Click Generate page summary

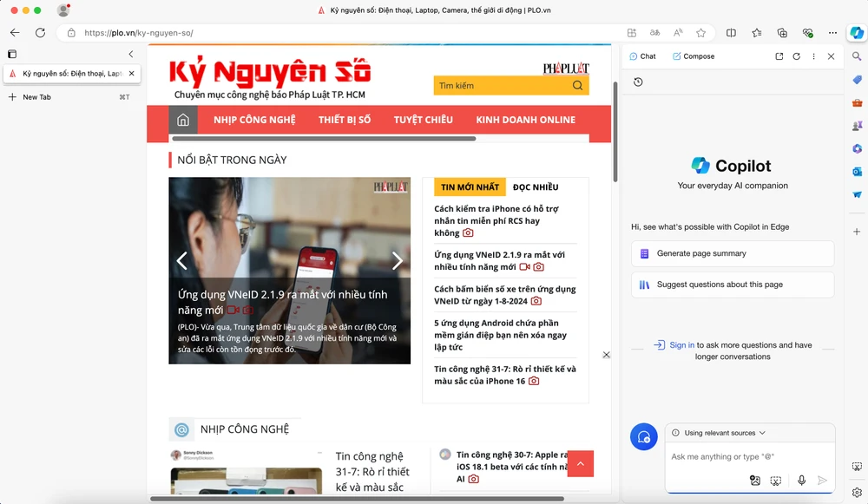click(x=732, y=252)
